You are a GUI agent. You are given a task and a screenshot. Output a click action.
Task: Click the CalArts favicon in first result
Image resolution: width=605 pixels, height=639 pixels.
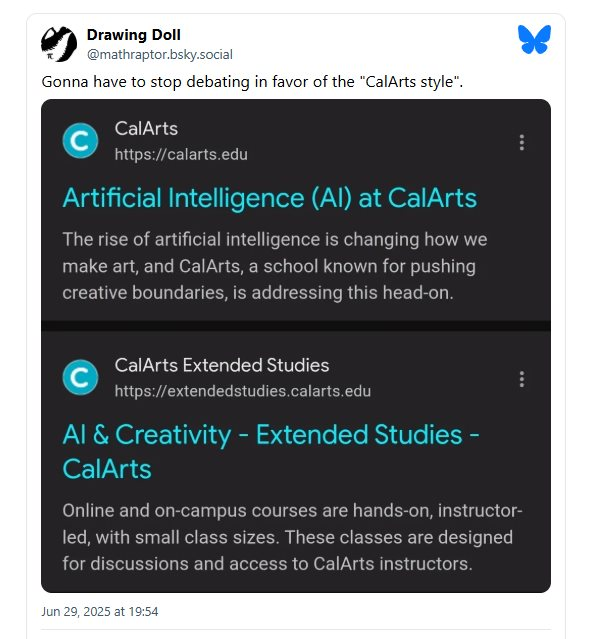click(x=80, y=141)
